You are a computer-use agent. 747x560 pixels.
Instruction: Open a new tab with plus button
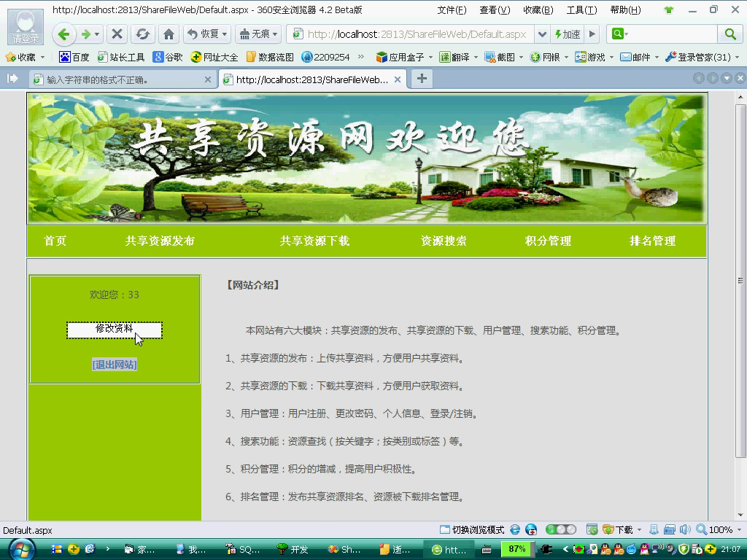click(422, 79)
